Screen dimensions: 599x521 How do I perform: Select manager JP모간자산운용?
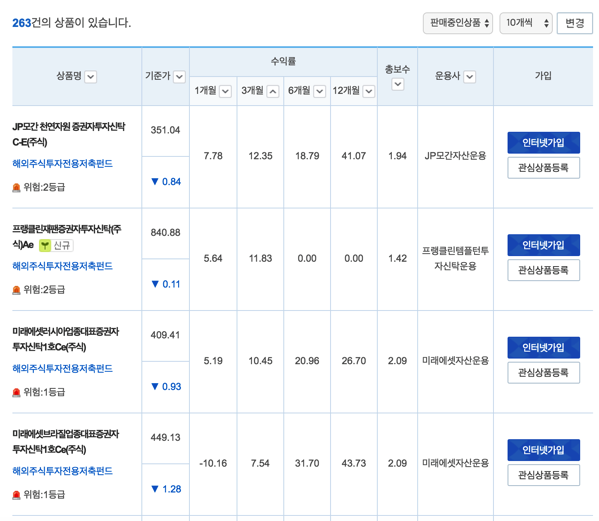(x=455, y=156)
